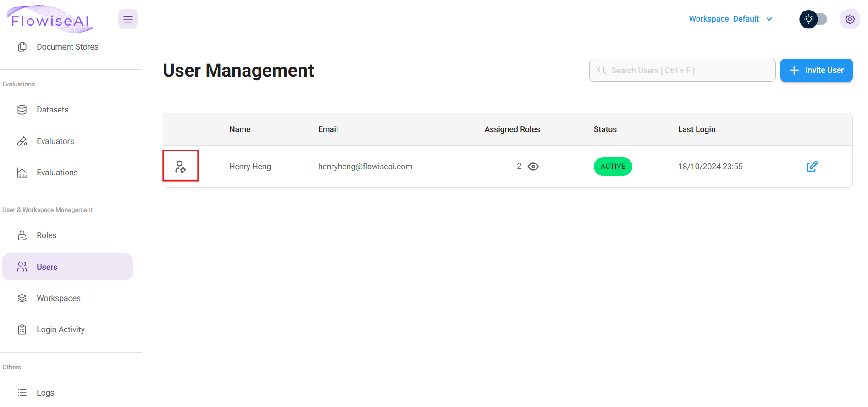Open settings via gear icon
The width and height of the screenshot is (868, 407).
tap(850, 19)
